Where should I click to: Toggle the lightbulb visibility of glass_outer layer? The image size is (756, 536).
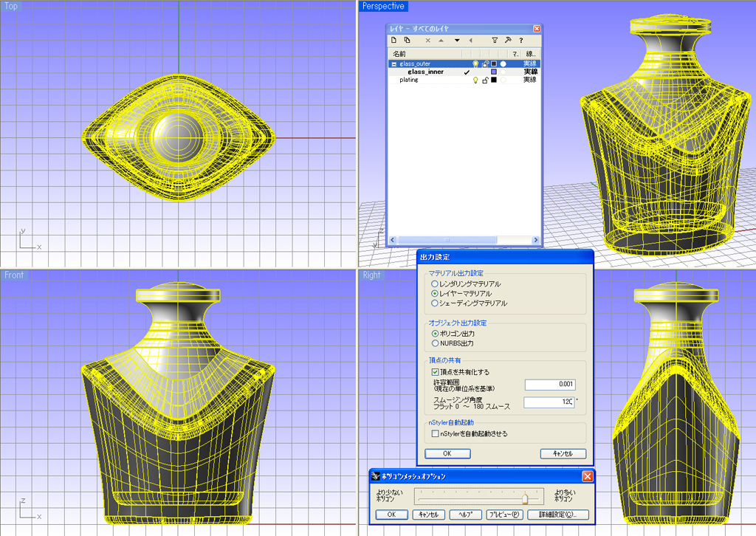click(x=475, y=64)
